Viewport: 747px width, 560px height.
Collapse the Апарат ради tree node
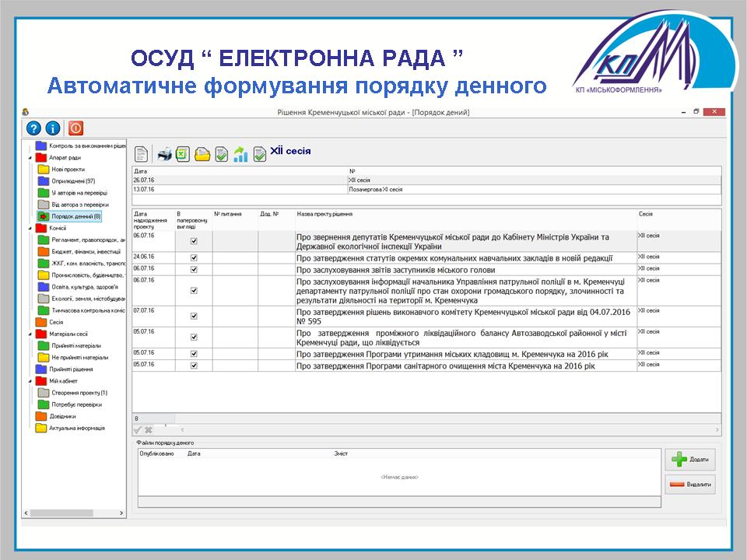29,158
